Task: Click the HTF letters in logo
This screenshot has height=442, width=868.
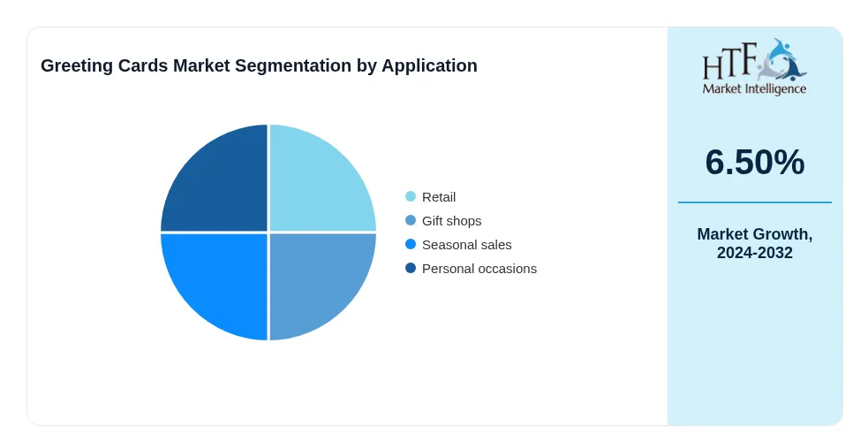Action: [729, 62]
